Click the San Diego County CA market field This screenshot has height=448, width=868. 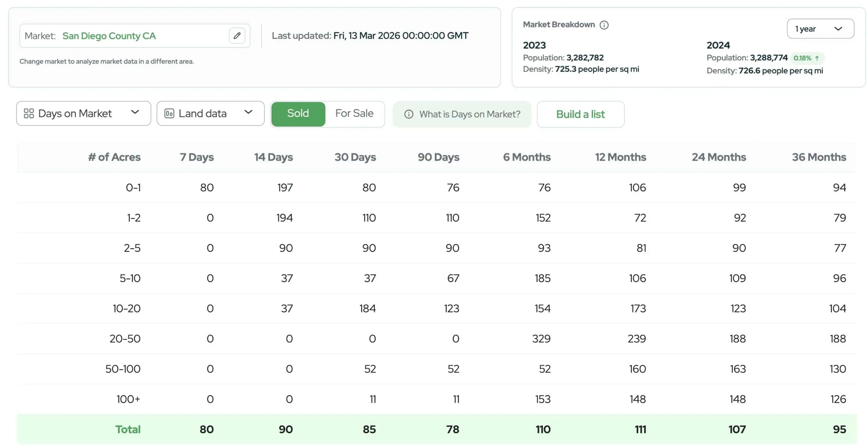point(109,36)
